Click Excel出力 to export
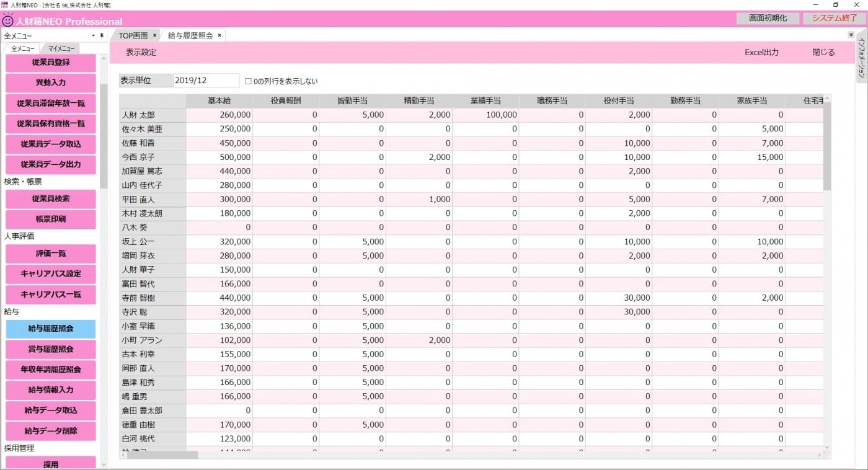Screen dimensions: 868x470 pyautogui.click(x=761, y=53)
